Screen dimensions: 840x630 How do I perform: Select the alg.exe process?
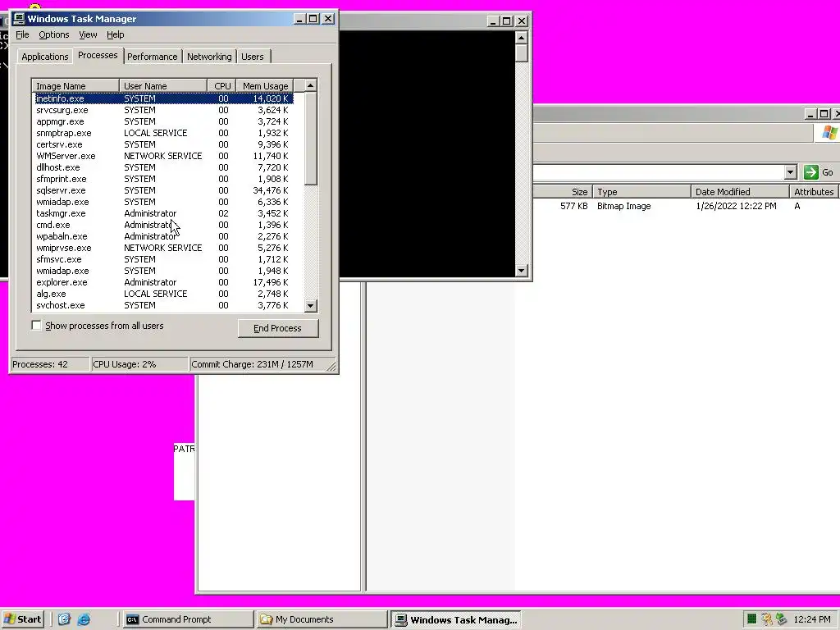pos(51,294)
